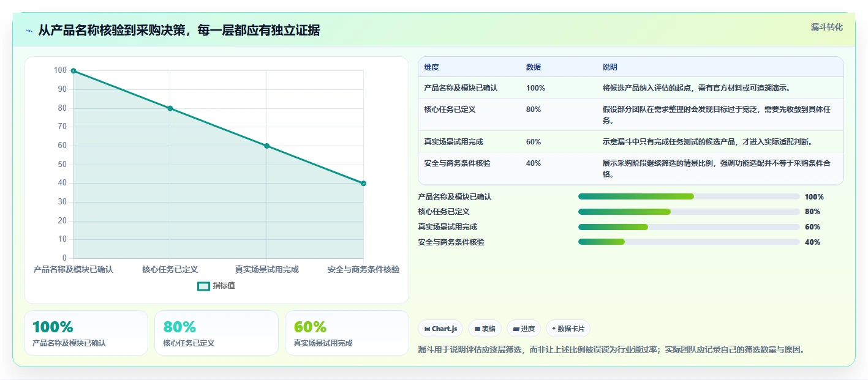The height and width of the screenshot is (380, 868).
Task: Select the 表格 chip
Action: click(485, 329)
